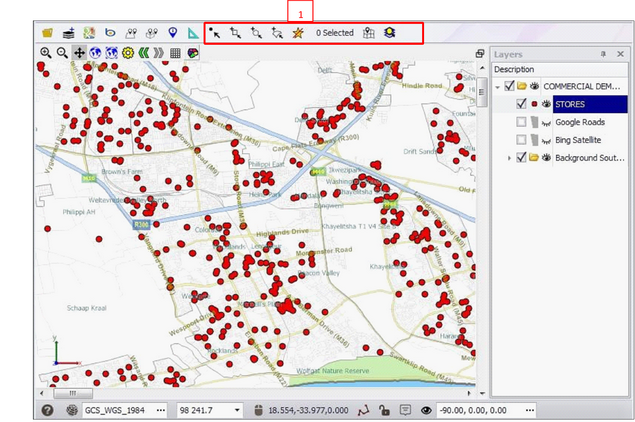Choose the pan map tool
635x422 pixels.
point(79,52)
